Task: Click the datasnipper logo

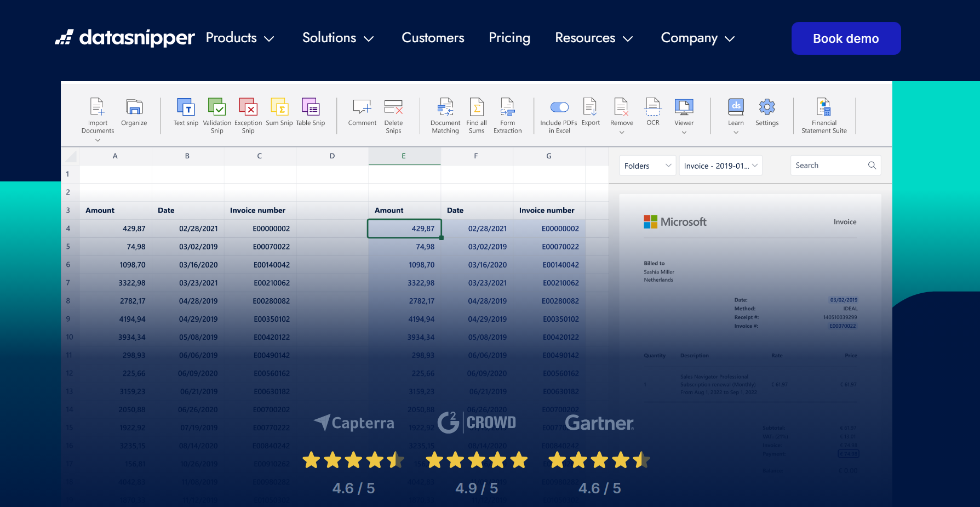Action: pyautogui.click(x=125, y=38)
